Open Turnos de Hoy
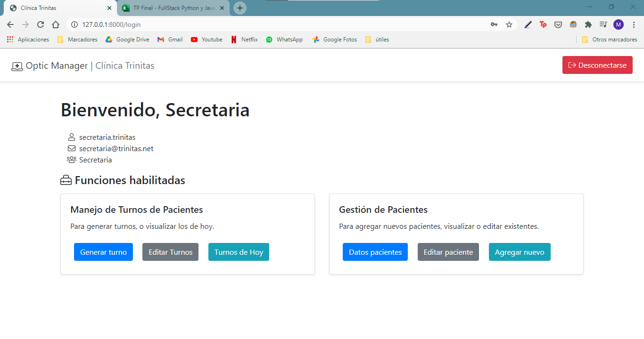The width and height of the screenshot is (644, 339). pyautogui.click(x=239, y=252)
